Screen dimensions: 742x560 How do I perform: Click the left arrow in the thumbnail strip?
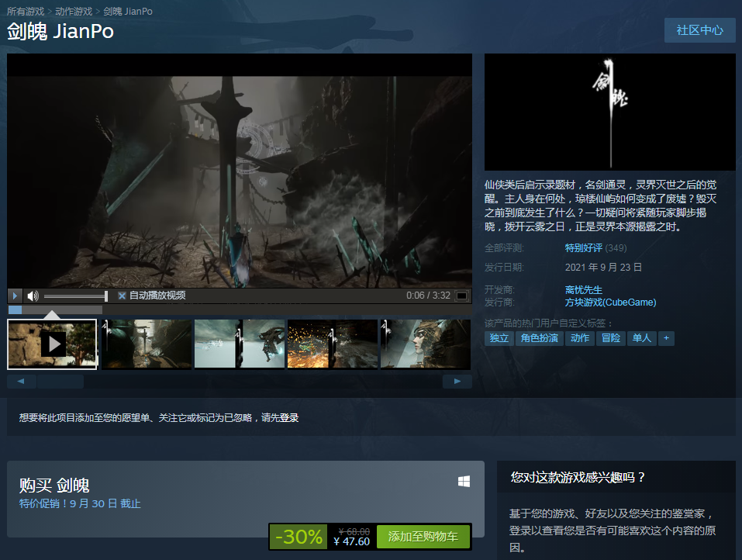tap(21, 381)
